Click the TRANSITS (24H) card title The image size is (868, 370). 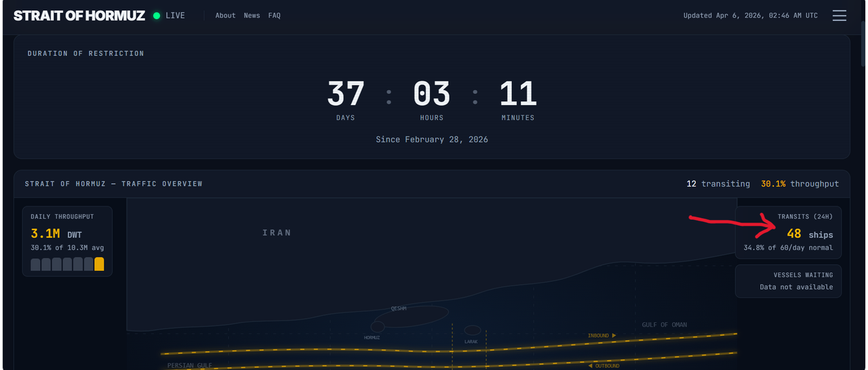tap(806, 217)
